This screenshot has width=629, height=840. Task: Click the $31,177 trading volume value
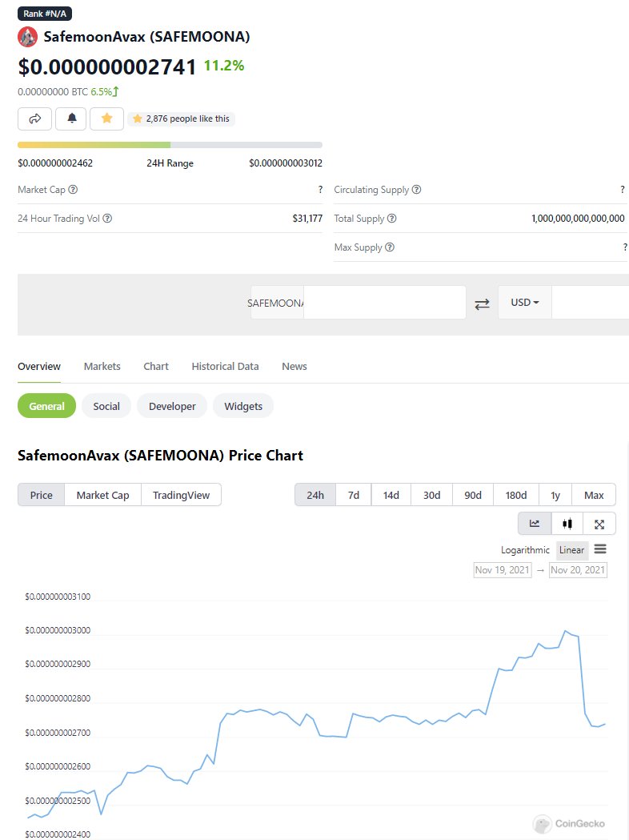click(x=307, y=219)
